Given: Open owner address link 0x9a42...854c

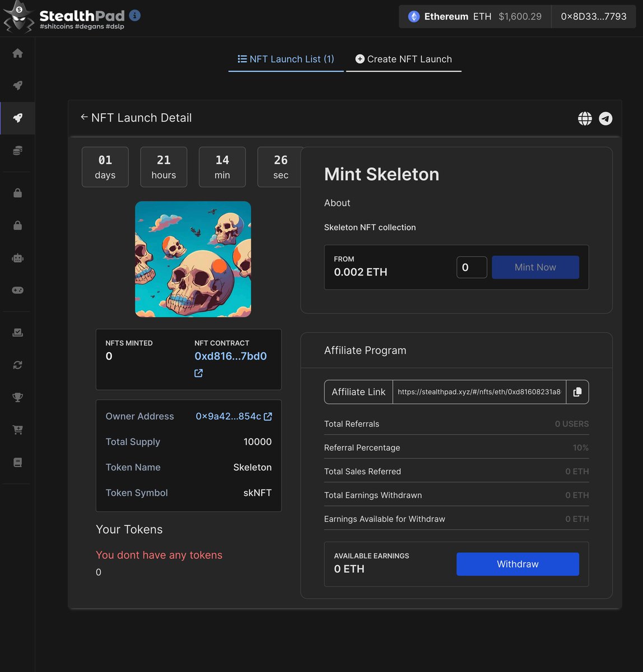Looking at the screenshot, I should pyautogui.click(x=228, y=417).
